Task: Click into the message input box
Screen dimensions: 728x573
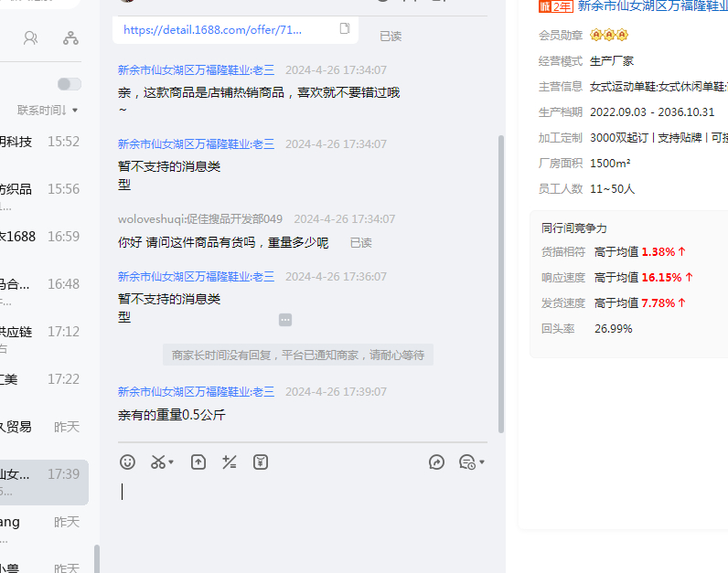Action: pyautogui.click(x=302, y=512)
